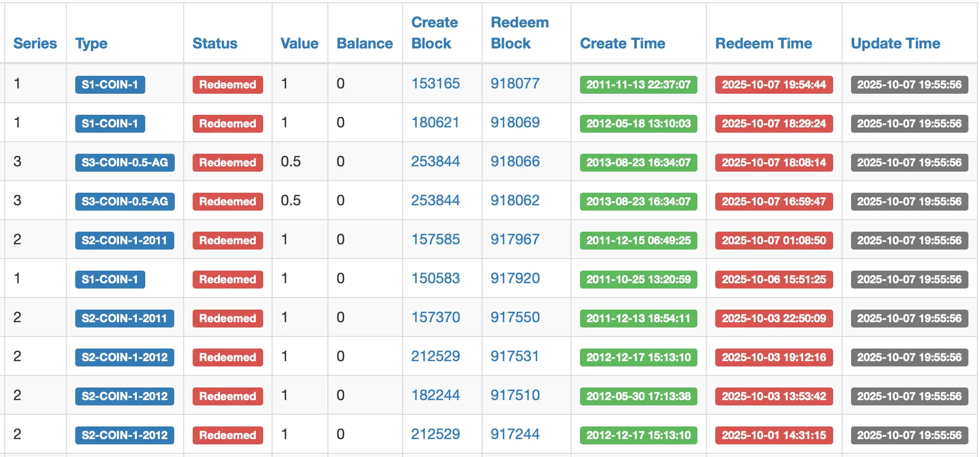Image resolution: width=980 pixels, height=457 pixels.
Task: Click Redeemed status badge for block 917550
Action: 227,318
